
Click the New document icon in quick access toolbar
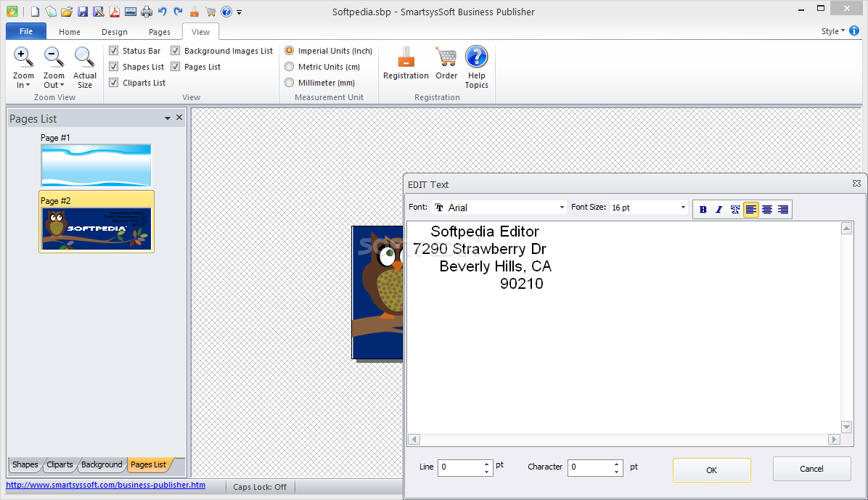point(35,12)
